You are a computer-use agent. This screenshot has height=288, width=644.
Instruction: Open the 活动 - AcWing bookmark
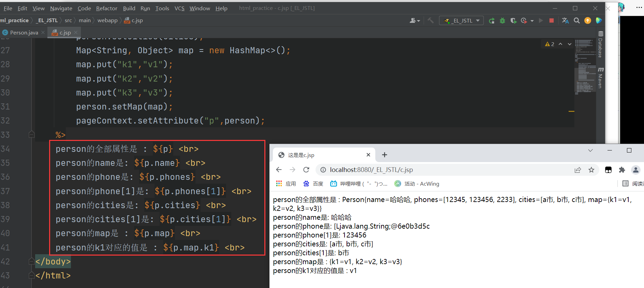pos(417,184)
